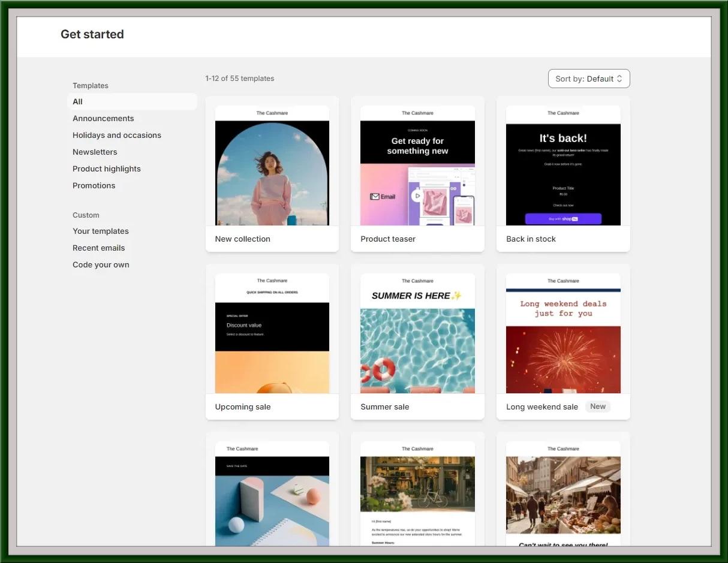Open the storefront bicycle photo template
The width and height of the screenshot is (728, 563).
point(417,493)
